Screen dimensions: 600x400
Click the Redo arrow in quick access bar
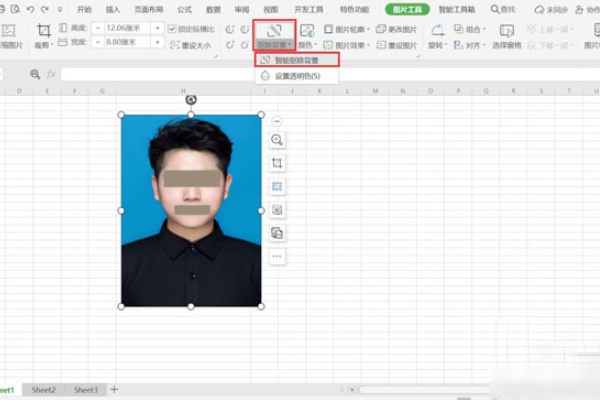[x=45, y=9]
